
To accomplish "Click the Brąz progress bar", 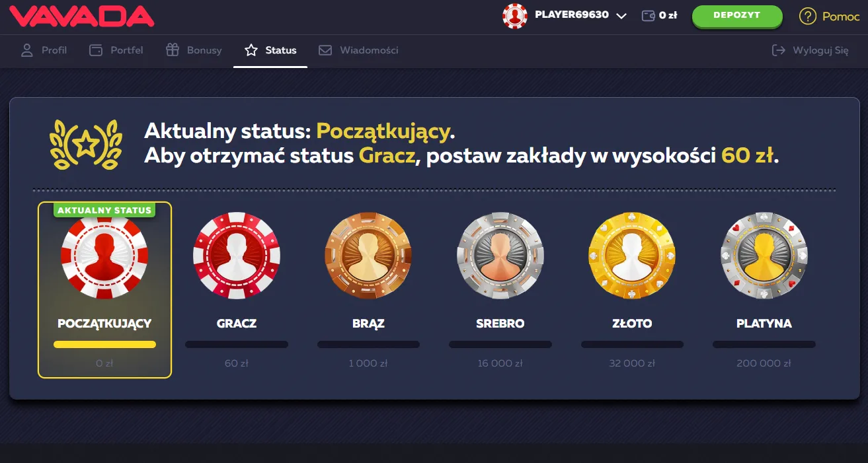I will [x=368, y=344].
